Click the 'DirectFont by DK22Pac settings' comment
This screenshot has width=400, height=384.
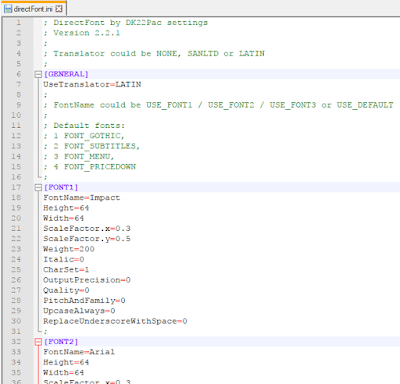[126, 23]
